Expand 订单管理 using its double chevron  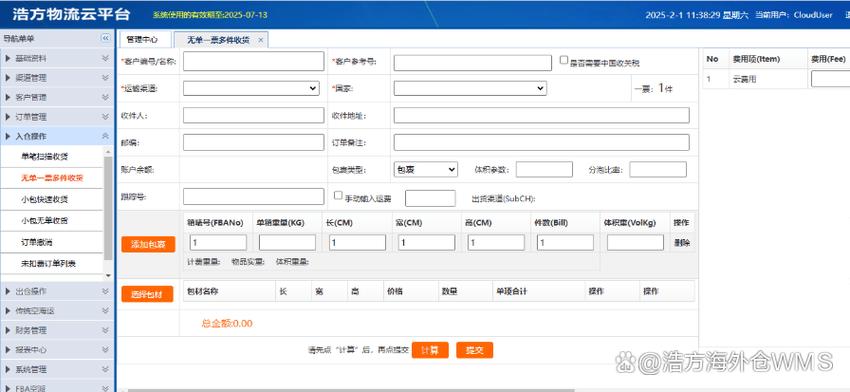(105, 117)
